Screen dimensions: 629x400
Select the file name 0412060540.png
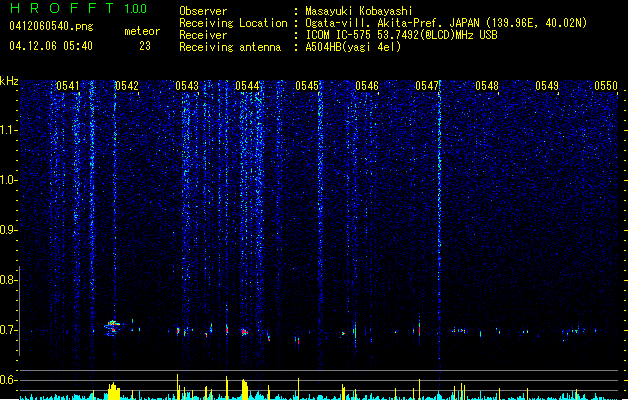click(x=51, y=26)
